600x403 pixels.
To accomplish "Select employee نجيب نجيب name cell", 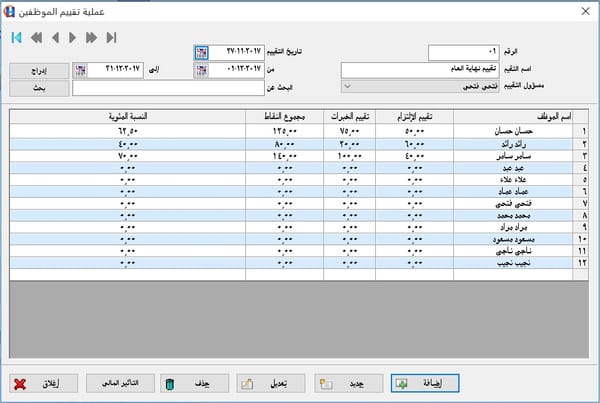I will click(x=513, y=263).
